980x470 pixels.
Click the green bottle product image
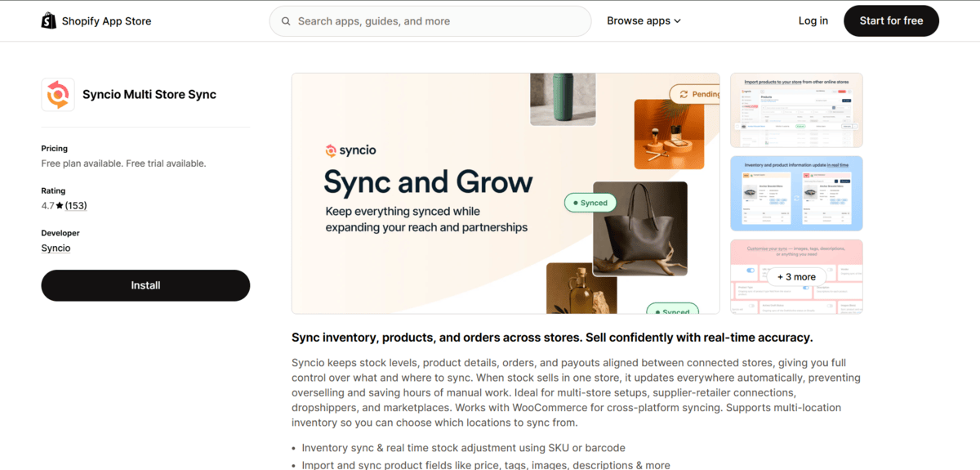coord(563,99)
